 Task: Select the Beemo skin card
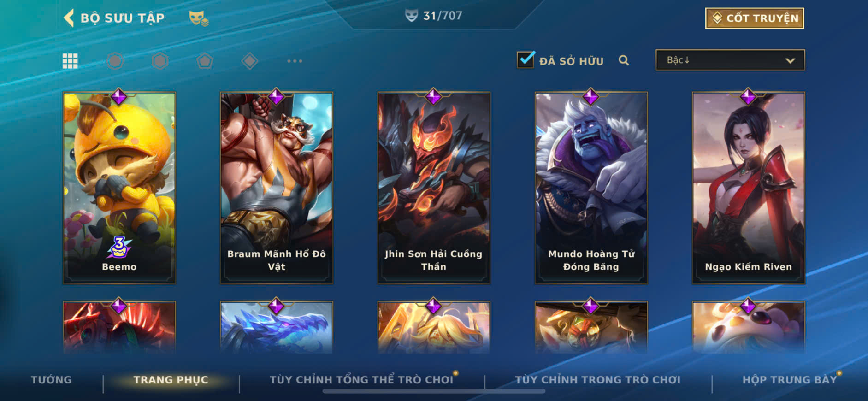point(119,188)
